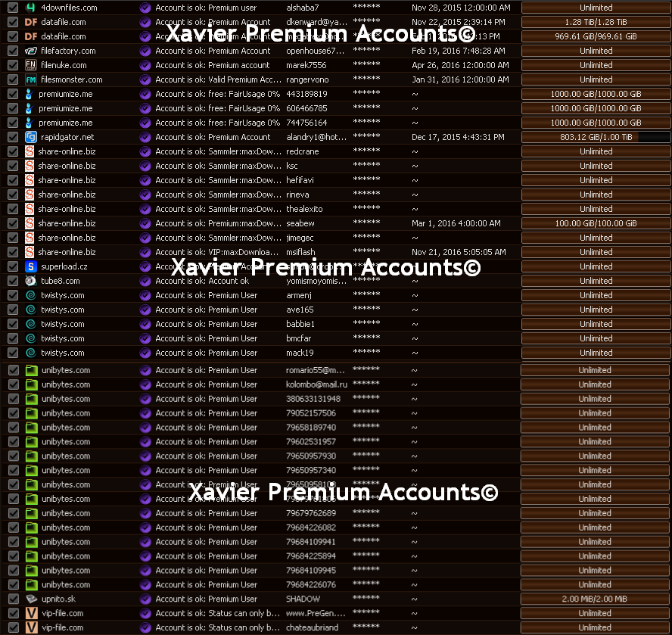Click twistys.com icon for armenj
Viewport: 672px width, 635px height.
pyautogui.click(x=30, y=295)
